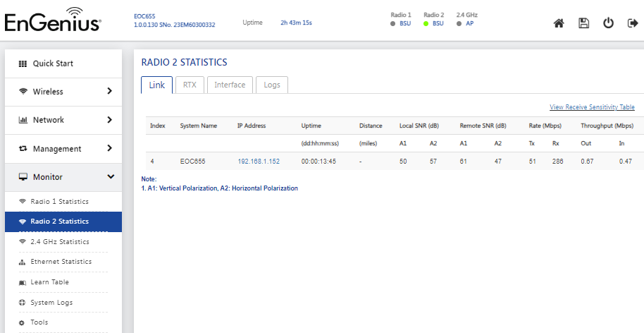Click the System Logs globe icon
Image resolution: width=644 pixels, height=333 pixels.
(23, 303)
